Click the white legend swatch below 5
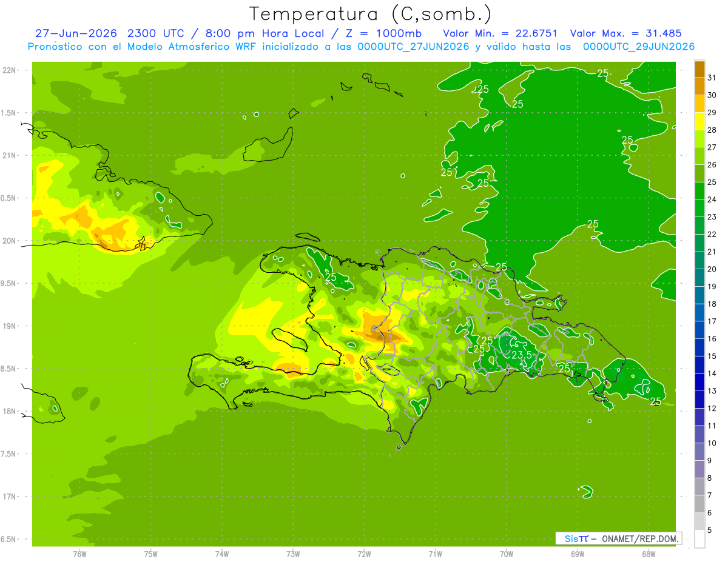 pyautogui.click(x=699, y=539)
